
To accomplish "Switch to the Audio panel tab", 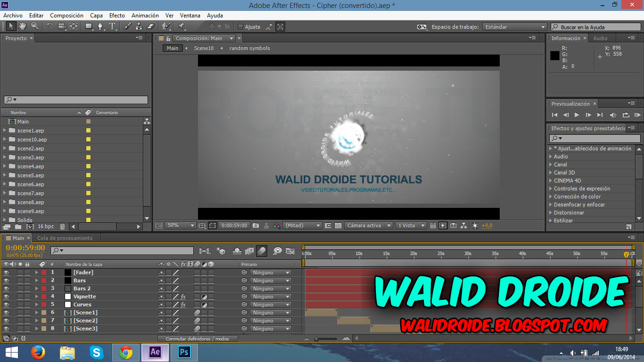I will pyautogui.click(x=600, y=38).
